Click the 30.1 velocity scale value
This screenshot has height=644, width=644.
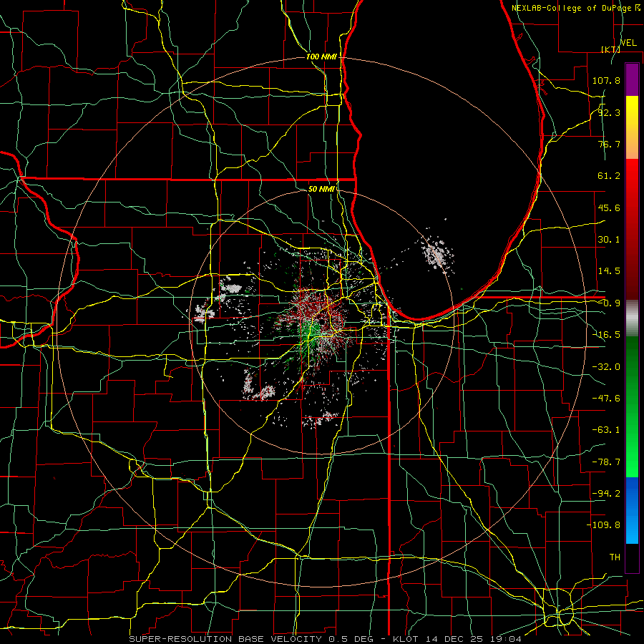coord(609,240)
